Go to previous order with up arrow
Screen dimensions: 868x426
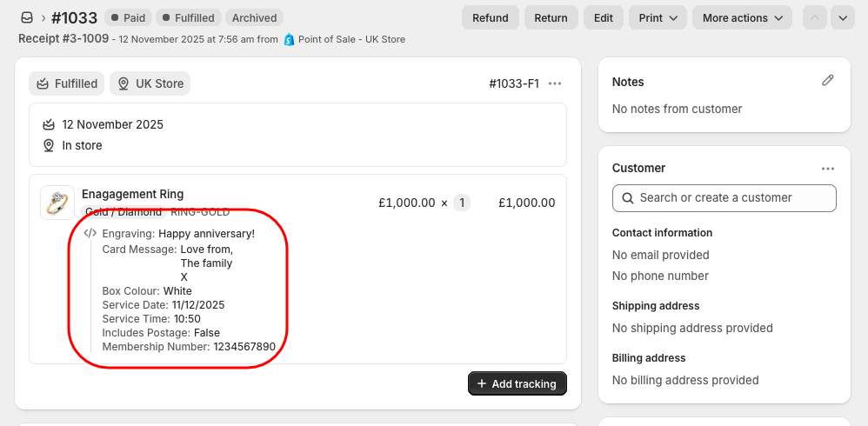click(815, 17)
